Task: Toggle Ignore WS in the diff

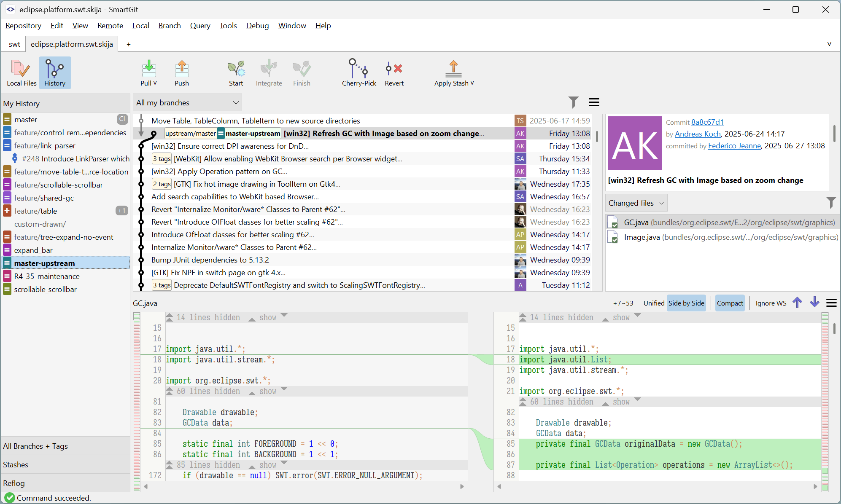Action: (771, 303)
